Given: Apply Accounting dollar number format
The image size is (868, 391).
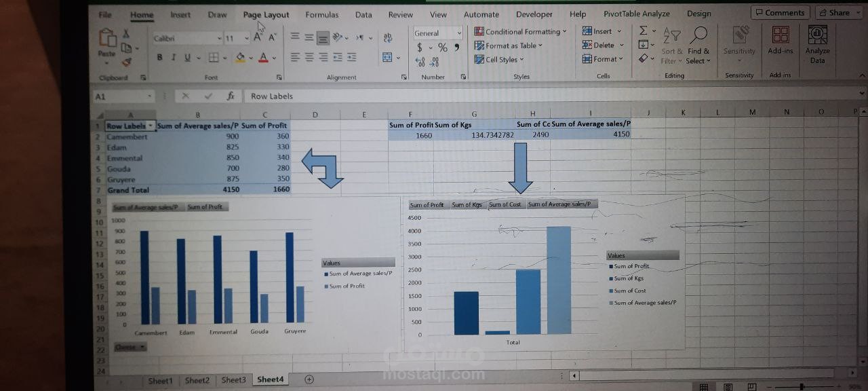Looking at the screenshot, I should (x=420, y=47).
